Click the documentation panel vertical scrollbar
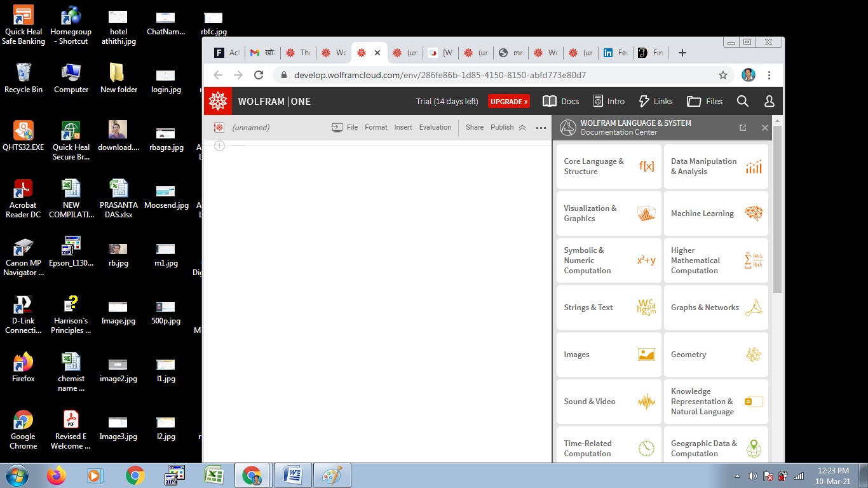This screenshot has height=488, width=868. [777, 210]
